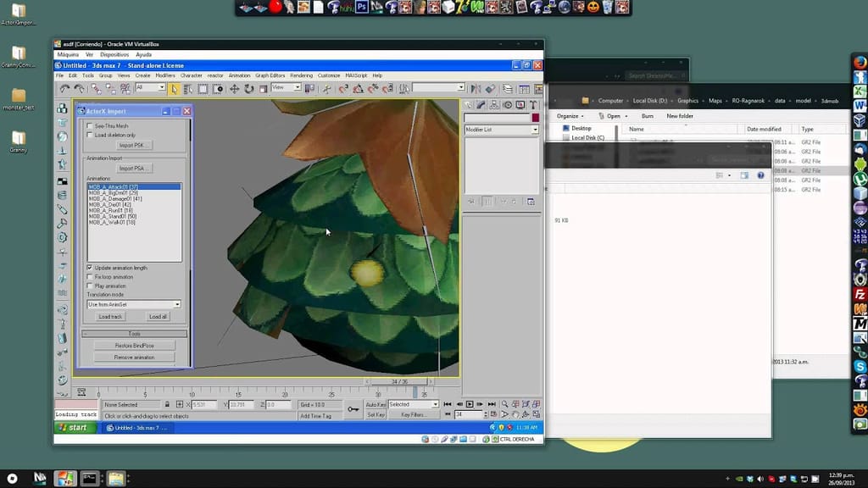
Task: Open the Layer Manager icon
Action: [x=507, y=88]
